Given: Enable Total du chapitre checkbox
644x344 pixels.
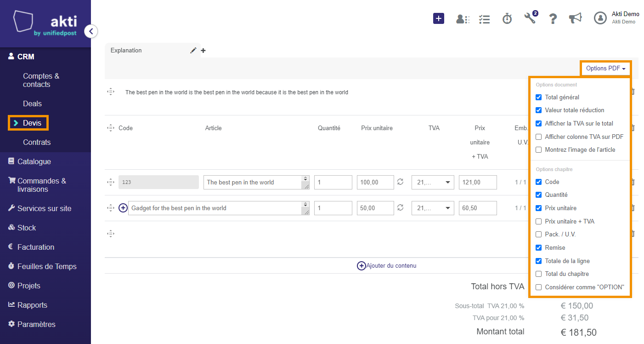Looking at the screenshot, I should coord(539,274).
